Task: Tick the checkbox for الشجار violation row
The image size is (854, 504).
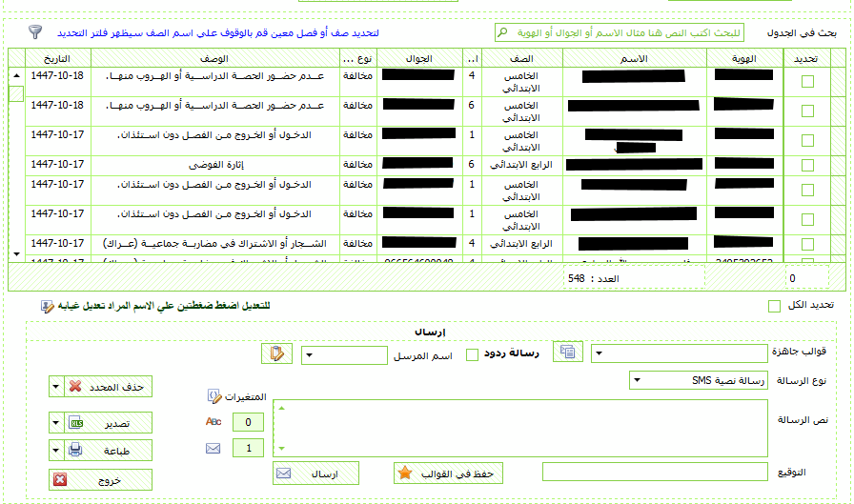Action: pyautogui.click(x=807, y=244)
